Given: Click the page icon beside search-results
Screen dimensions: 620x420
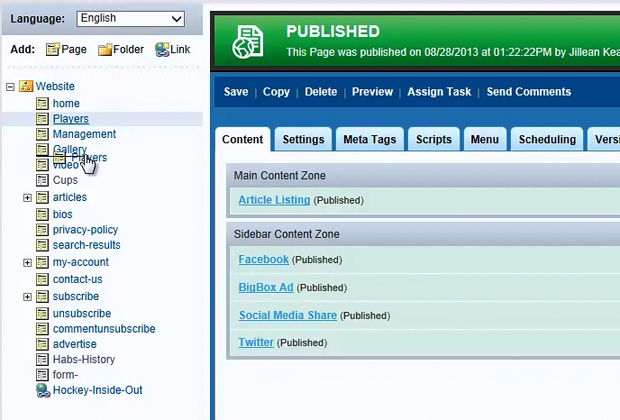Looking at the screenshot, I should point(42,245).
